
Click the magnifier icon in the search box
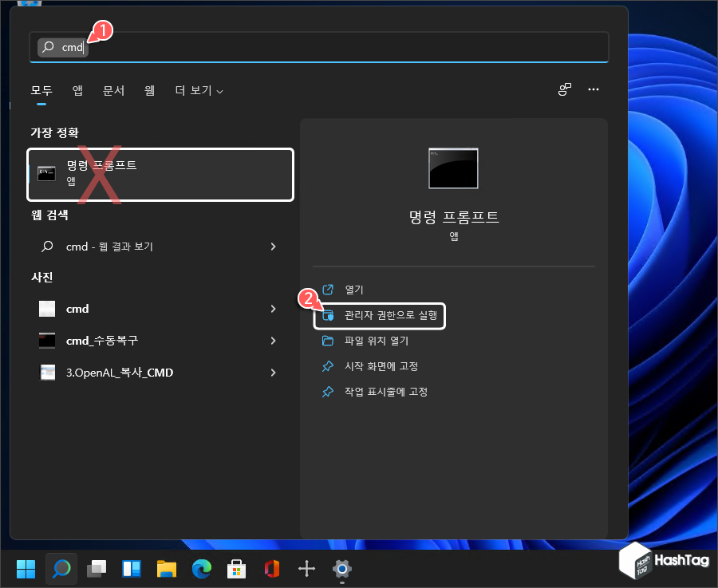(x=48, y=47)
